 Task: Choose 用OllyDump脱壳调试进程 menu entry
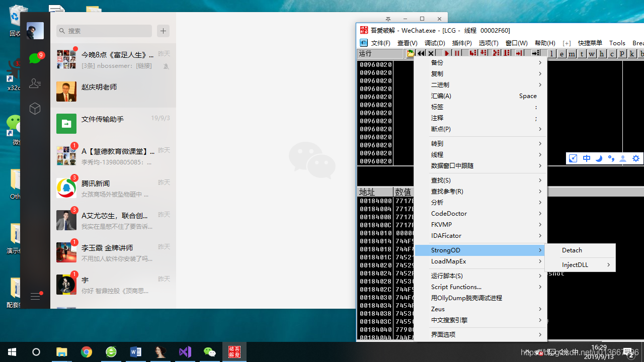click(x=480, y=298)
